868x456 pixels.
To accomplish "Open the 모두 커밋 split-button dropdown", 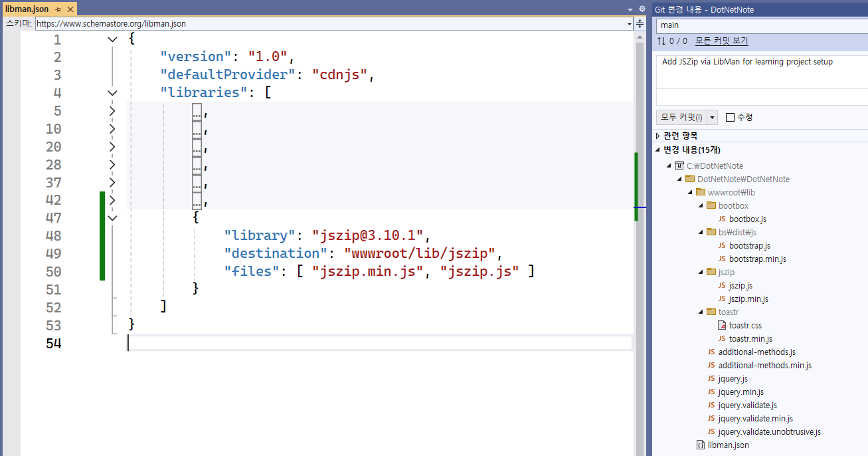I will coord(712,117).
